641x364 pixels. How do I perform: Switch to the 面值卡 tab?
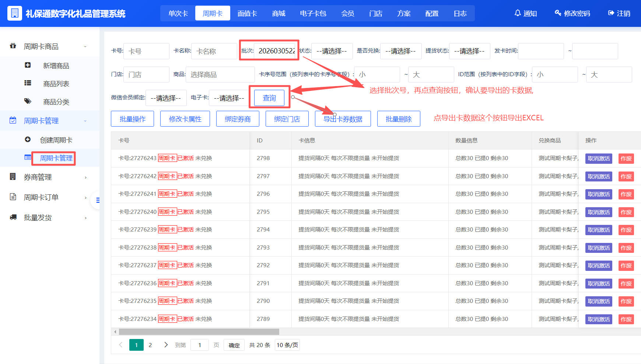pos(247,13)
